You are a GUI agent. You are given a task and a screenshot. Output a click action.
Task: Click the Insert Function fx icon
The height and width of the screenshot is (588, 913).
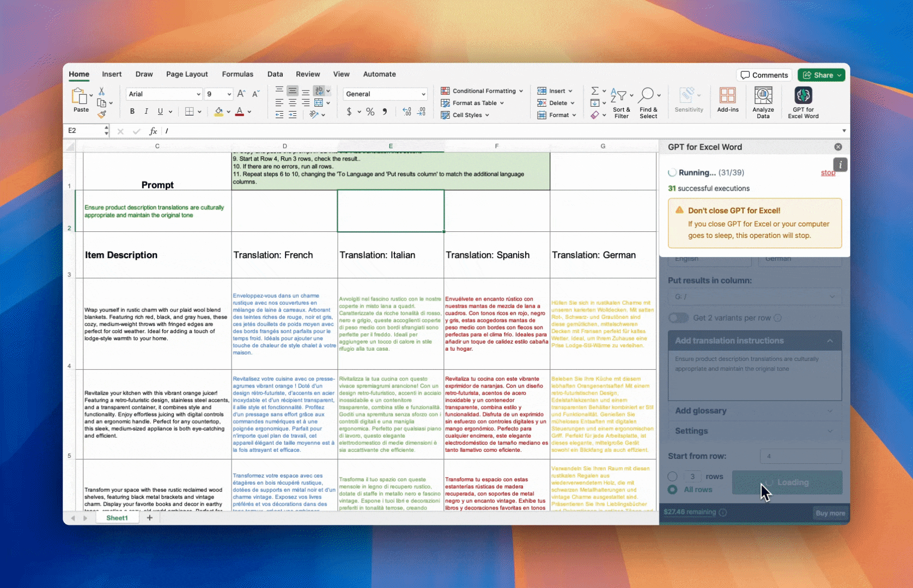[153, 131]
